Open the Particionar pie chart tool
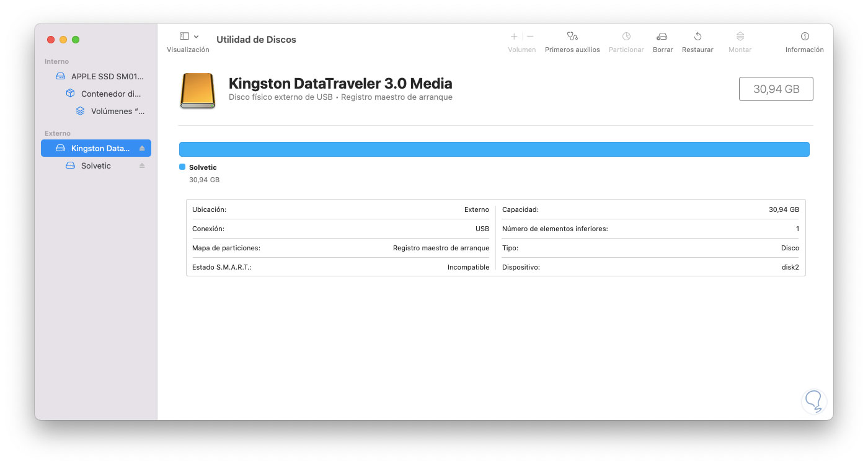 point(626,37)
